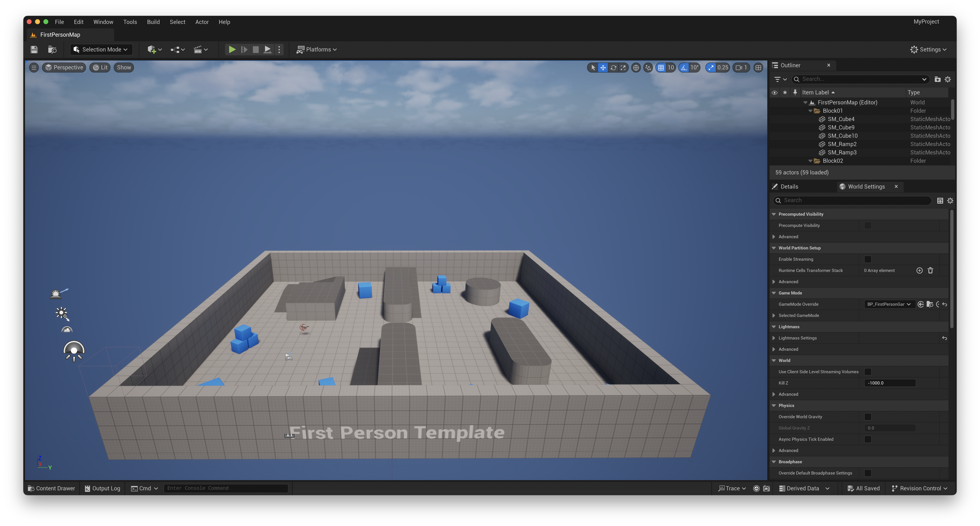Toggle grid snapping in the viewport
This screenshot has height=526, width=980.
(x=661, y=68)
